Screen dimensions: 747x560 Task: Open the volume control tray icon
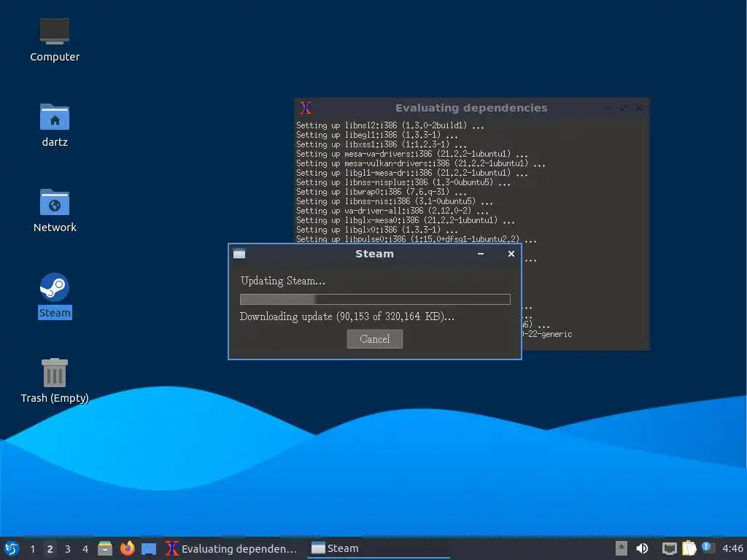point(642,548)
